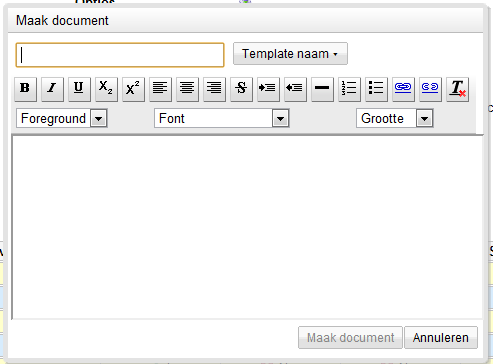493x364 pixels.
Task: Toggle strikethrough formatting
Action: [241, 89]
